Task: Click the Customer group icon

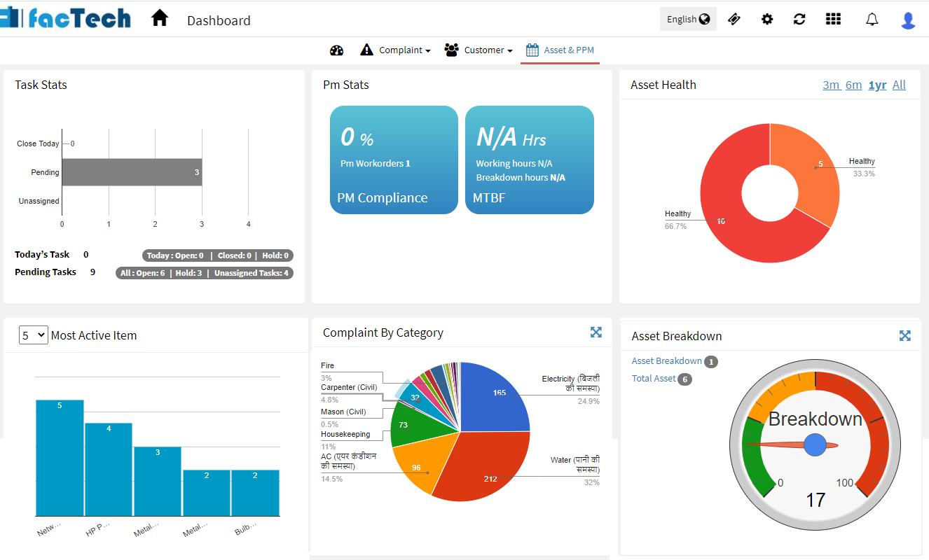Action: coord(451,50)
